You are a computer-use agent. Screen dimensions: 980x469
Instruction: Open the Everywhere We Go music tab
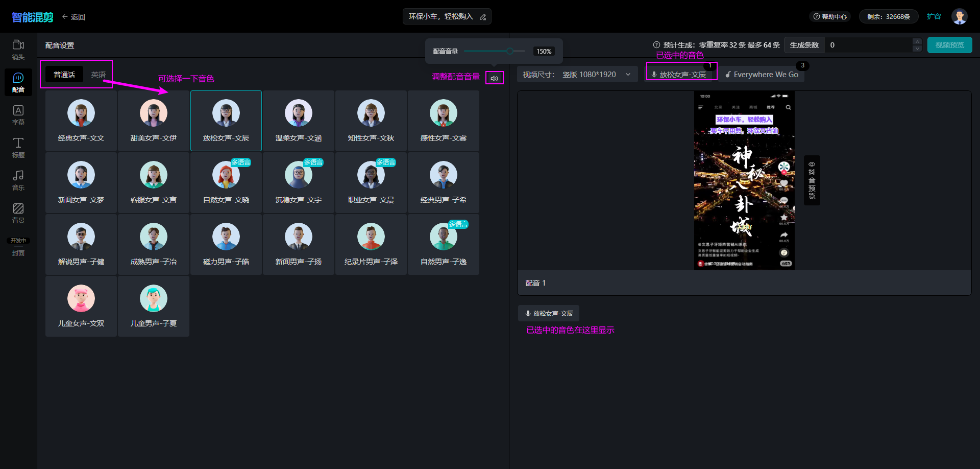coord(762,75)
